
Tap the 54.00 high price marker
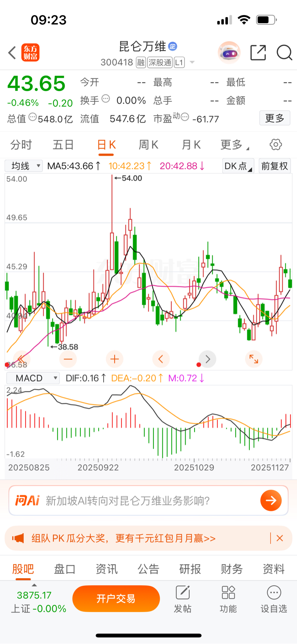pyautogui.click(x=128, y=178)
